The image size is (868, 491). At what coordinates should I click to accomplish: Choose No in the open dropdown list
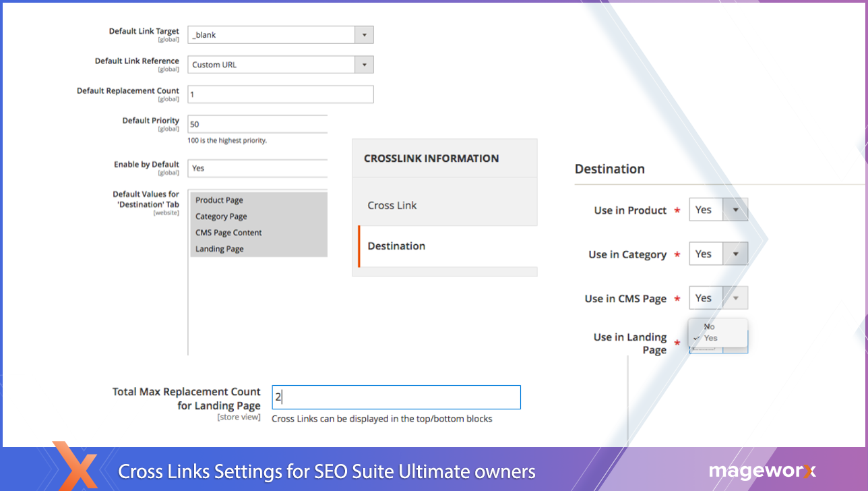(x=710, y=326)
